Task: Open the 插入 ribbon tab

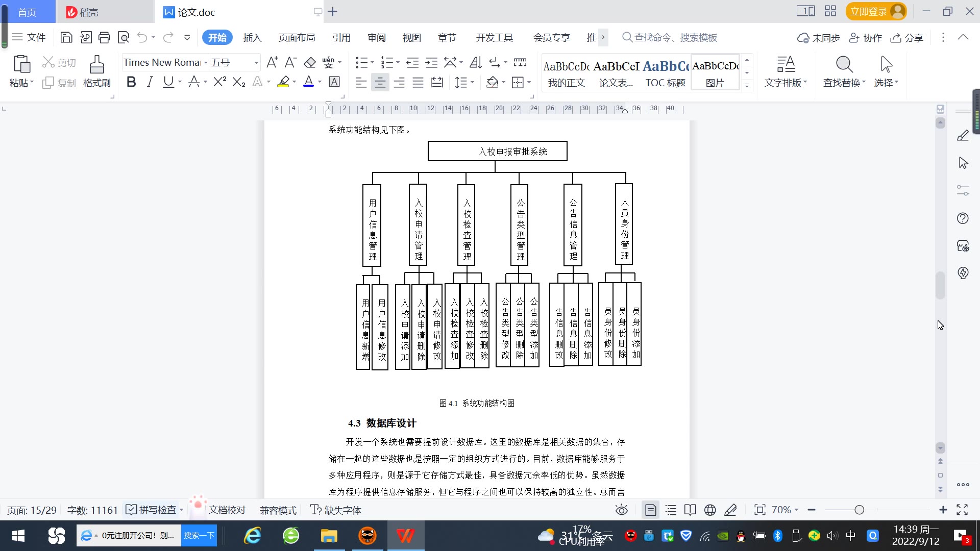Action: coord(252,38)
